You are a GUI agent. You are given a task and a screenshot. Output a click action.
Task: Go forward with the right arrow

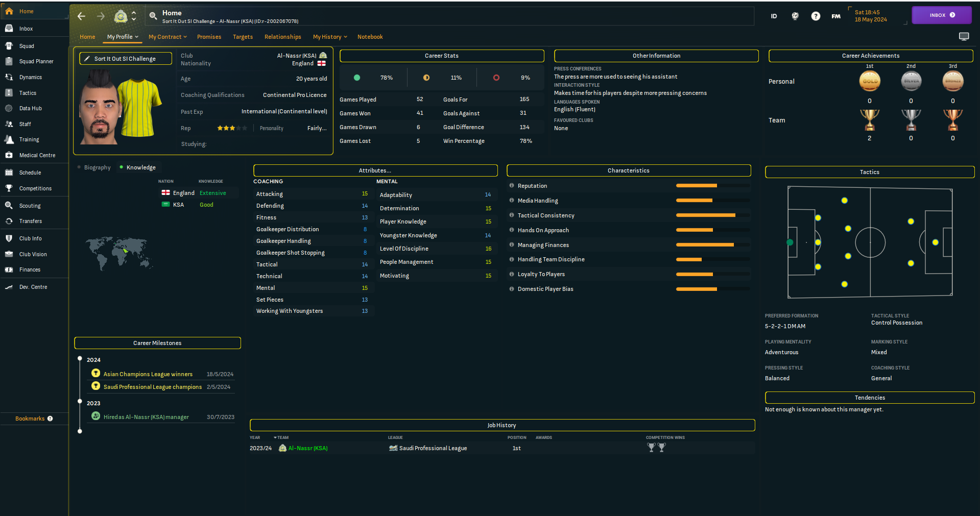click(x=101, y=16)
